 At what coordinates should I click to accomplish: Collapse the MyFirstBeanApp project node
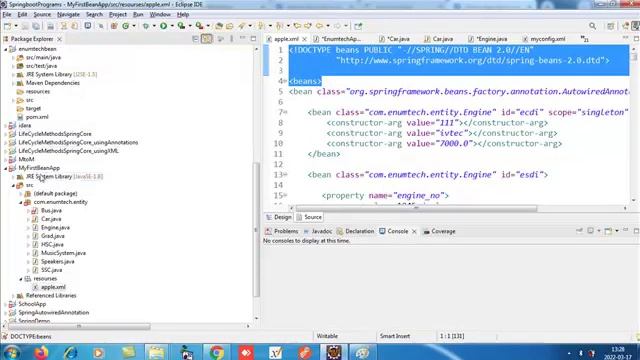tap(6, 168)
